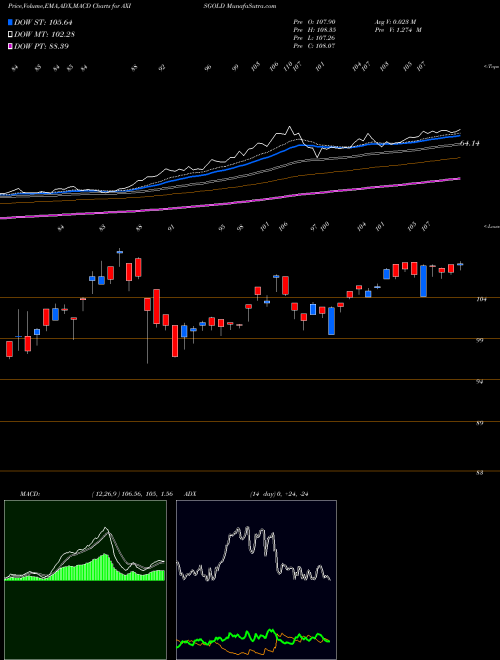Viewport: 500px width, 660px height.
Task: Click the MACD '(12,26,9) 106.56, 105, 1.56' values
Action: (x=132, y=494)
